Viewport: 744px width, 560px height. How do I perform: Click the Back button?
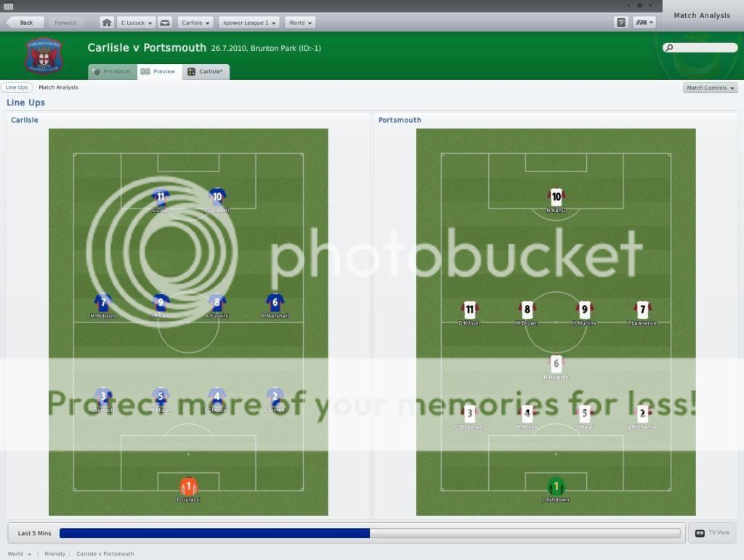click(25, 23)
